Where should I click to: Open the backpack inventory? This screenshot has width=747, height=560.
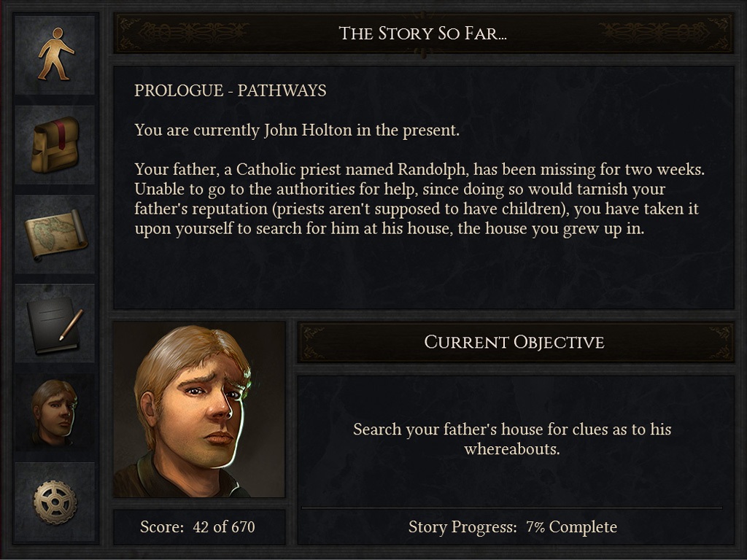(x=55, y=144)
